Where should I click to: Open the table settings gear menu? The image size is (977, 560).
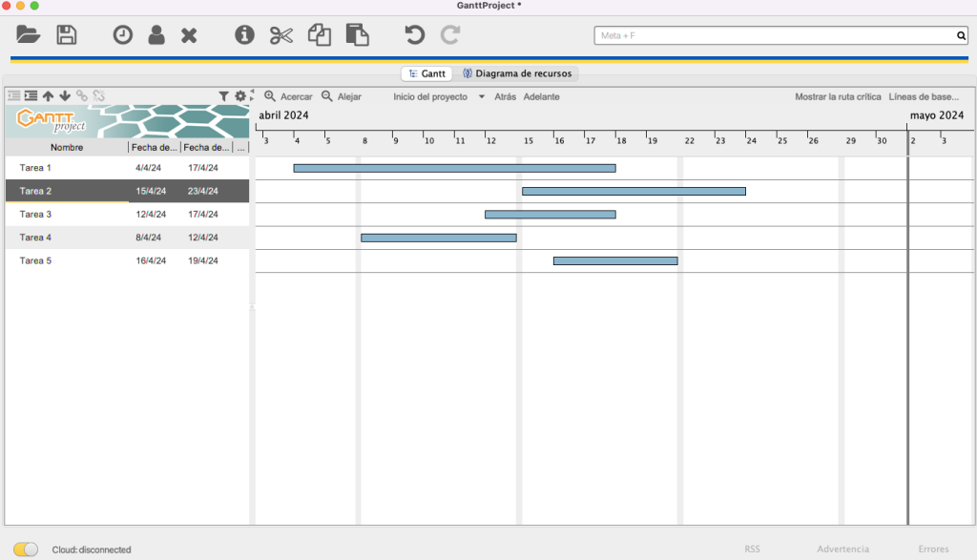(x=240, y=96)
